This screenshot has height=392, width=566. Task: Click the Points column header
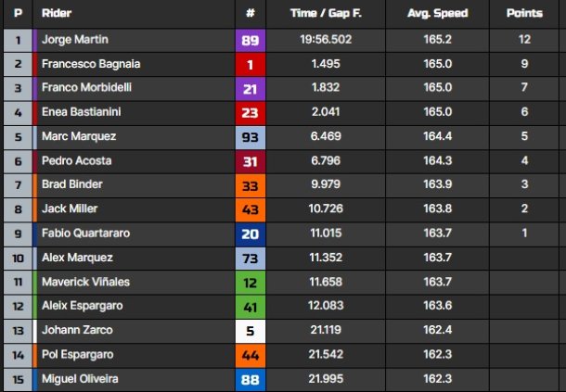(x=524, y=13)
